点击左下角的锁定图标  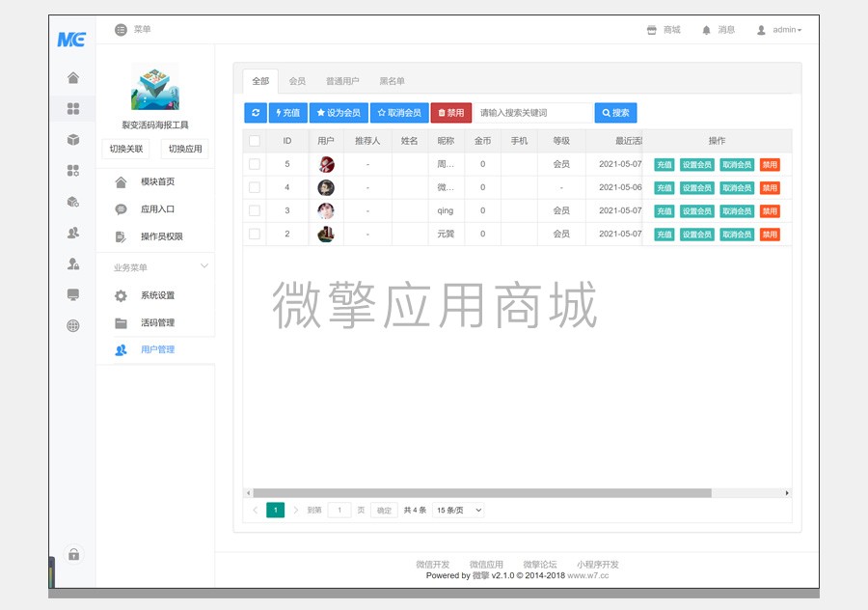pos(74,555)
